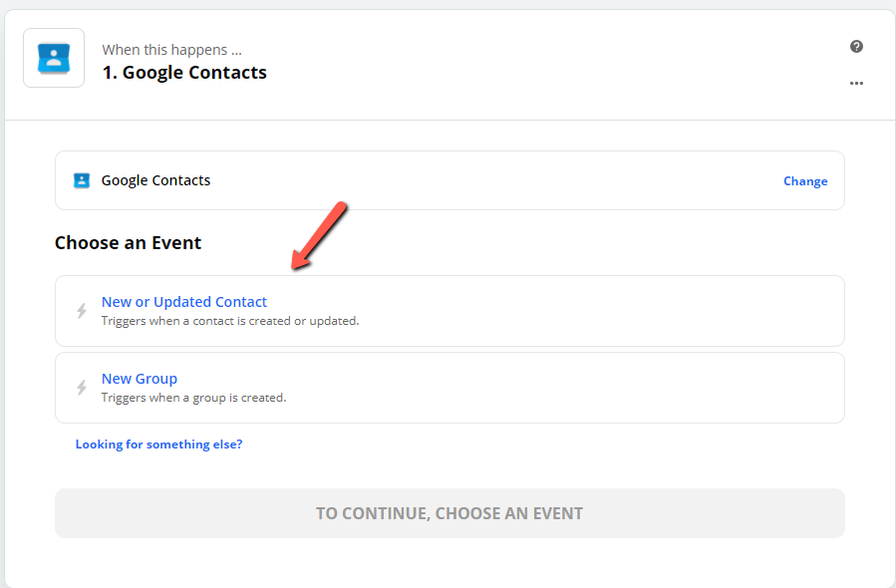Click the 'Google Contacts' app name in selection row
The image size is (896, 588).
[x=155, y=180]
